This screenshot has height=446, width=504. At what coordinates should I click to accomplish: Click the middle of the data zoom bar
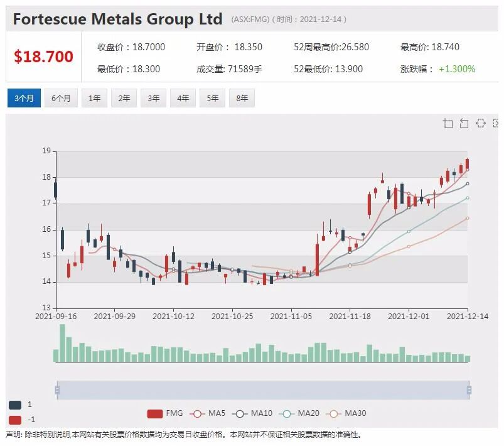(x=263, y=390)
